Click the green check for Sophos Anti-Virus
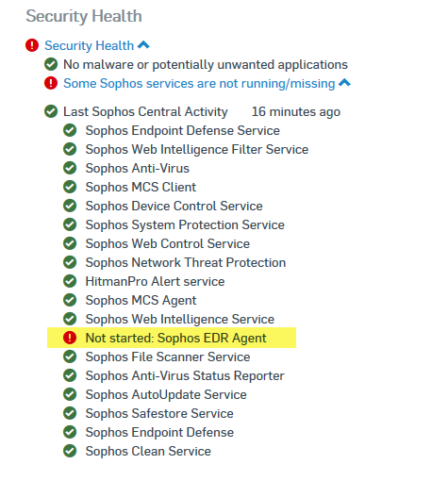The image size is (448, 481). pyautogui.click(x=70, y=168)
